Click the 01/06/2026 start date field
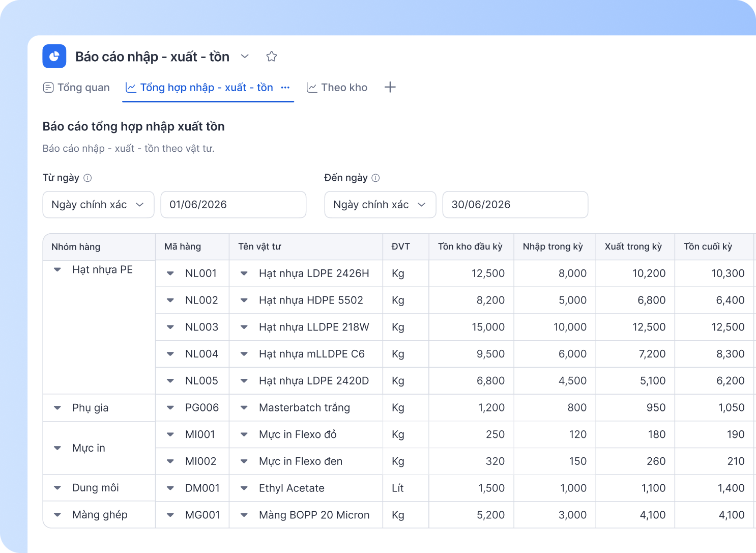The height and width of the screenshot is (553, 756). coord(234,205)
